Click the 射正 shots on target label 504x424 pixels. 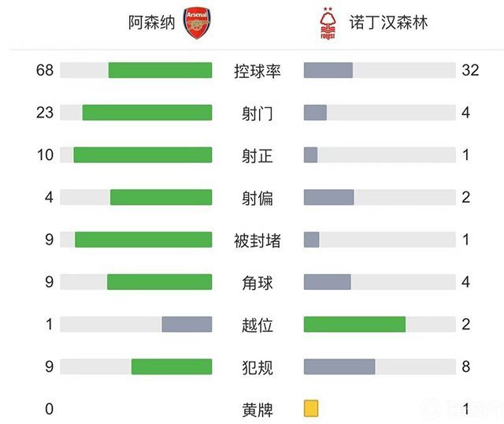coord(258,155)
